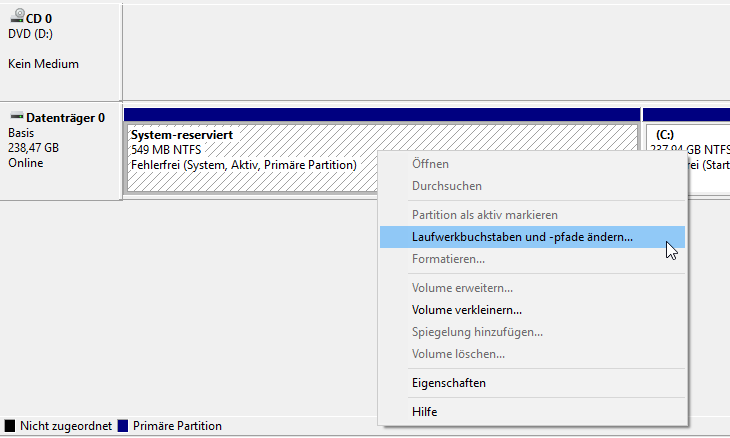Choose Durchsuchen in the context menu
The image size is (730, 438).
[446, 186]
